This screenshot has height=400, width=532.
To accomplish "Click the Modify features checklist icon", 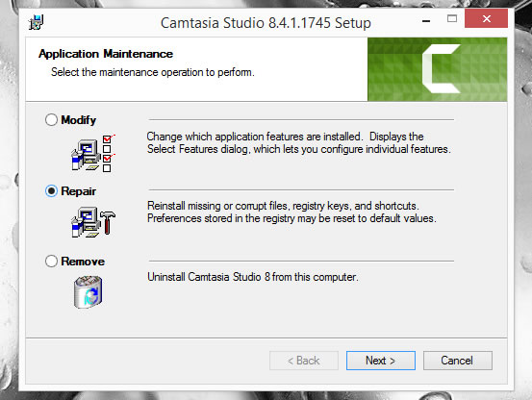I will point(93,153).
